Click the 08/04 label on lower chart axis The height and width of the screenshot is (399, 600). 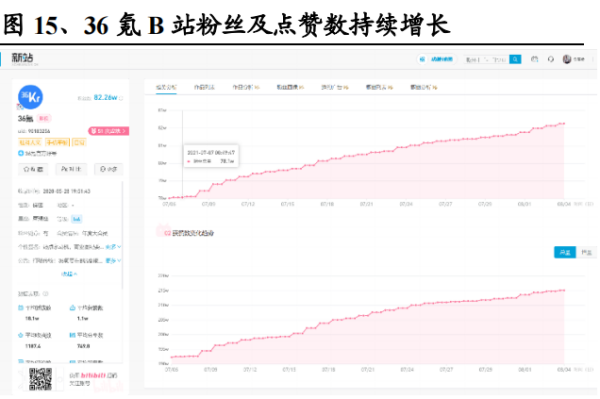click(x=564, y=370)
